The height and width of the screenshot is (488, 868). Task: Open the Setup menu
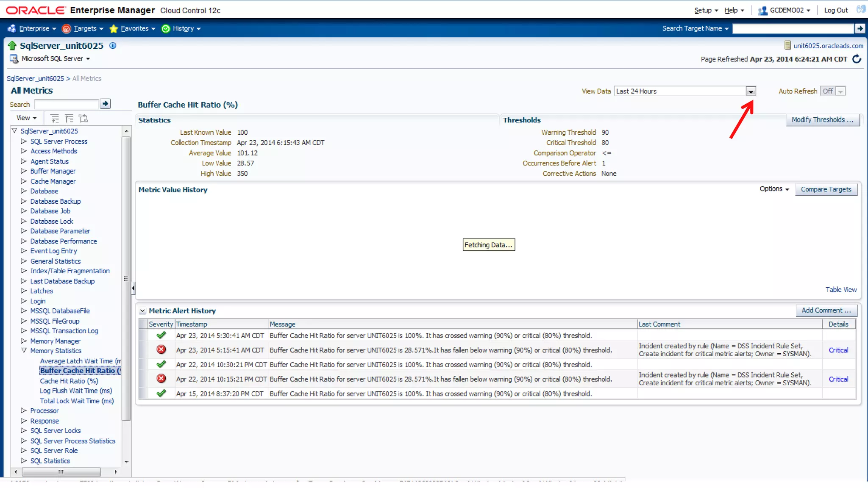[706, 10]
